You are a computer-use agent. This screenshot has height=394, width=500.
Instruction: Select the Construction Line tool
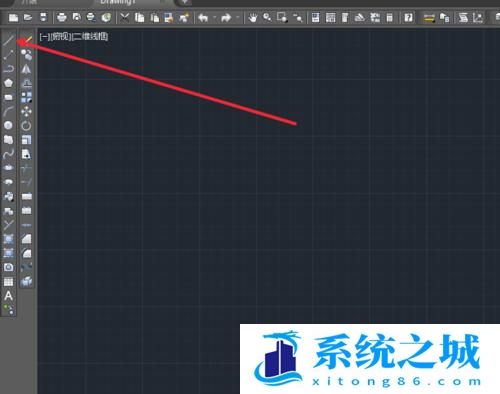point(9,55)
